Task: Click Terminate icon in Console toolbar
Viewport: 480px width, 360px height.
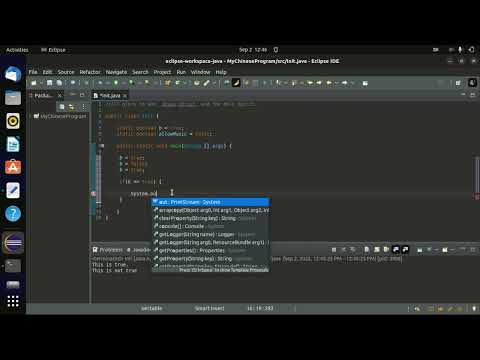Action: 334,250
